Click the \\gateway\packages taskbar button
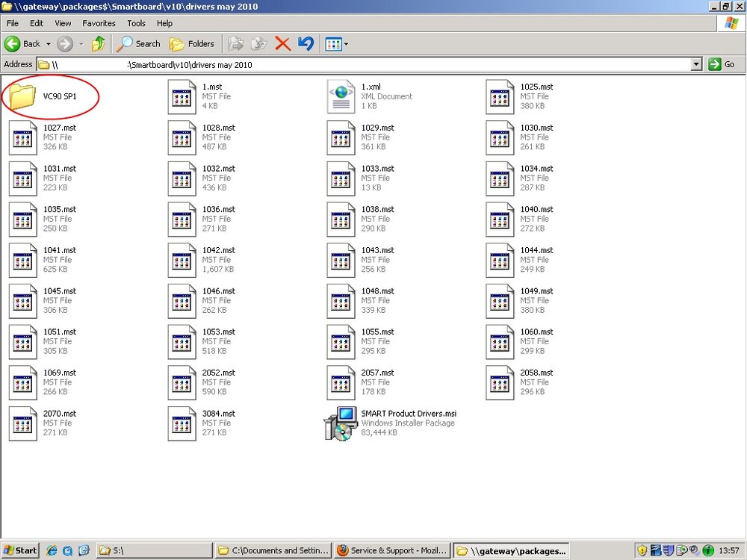 click(x=511, y=550)
